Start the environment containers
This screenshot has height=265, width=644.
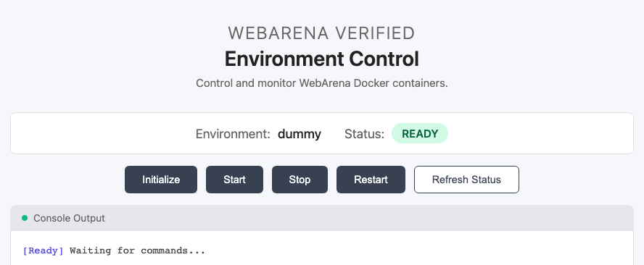pos(234,180)
